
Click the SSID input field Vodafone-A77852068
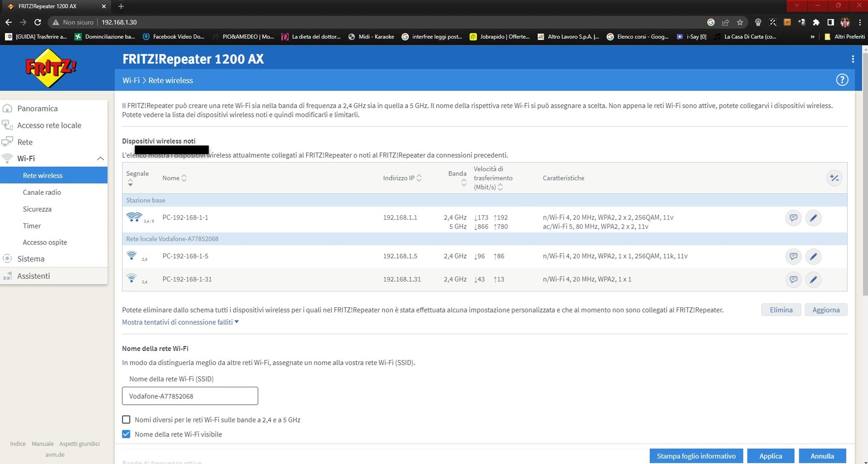(190, 396)
